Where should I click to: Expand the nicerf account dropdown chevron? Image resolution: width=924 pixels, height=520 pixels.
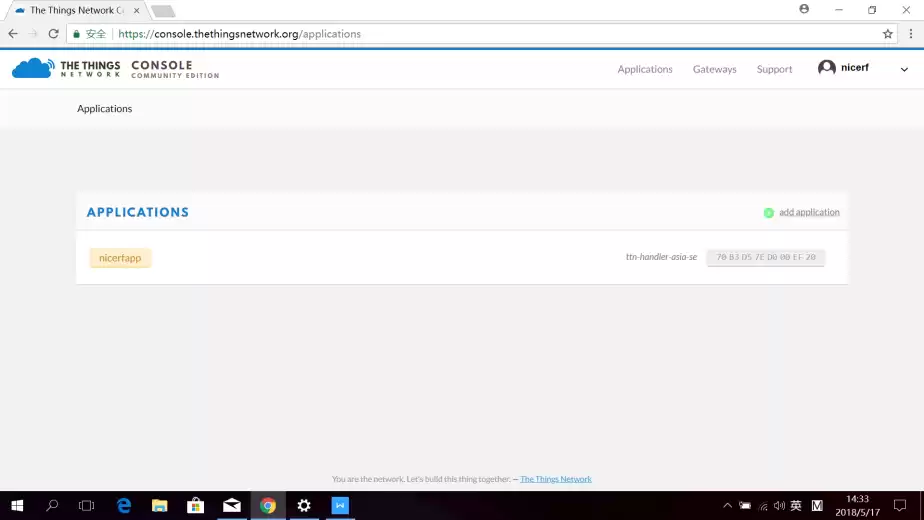point(904,69)
